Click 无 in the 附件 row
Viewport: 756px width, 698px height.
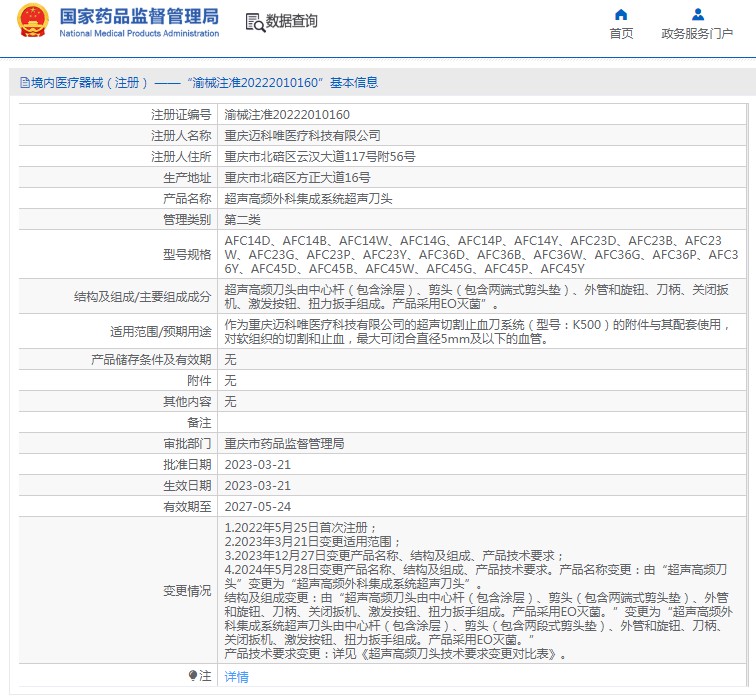pos(230,381)
